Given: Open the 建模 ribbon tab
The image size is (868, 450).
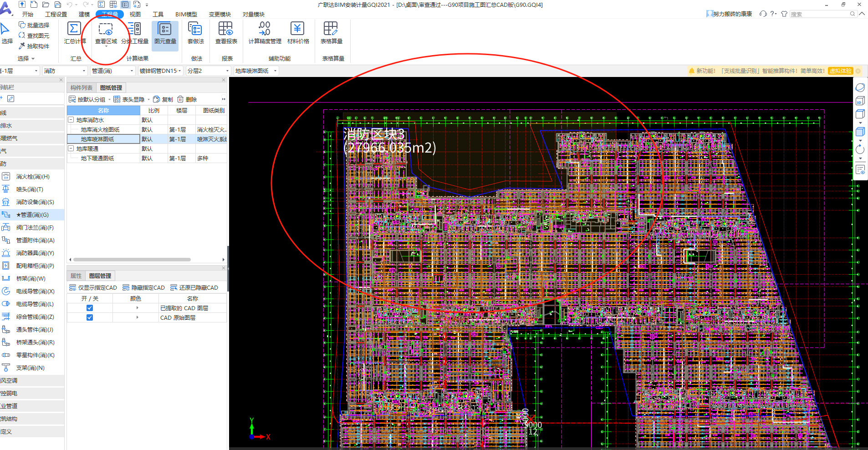Looking at the screenshot, I should (84, 14).
